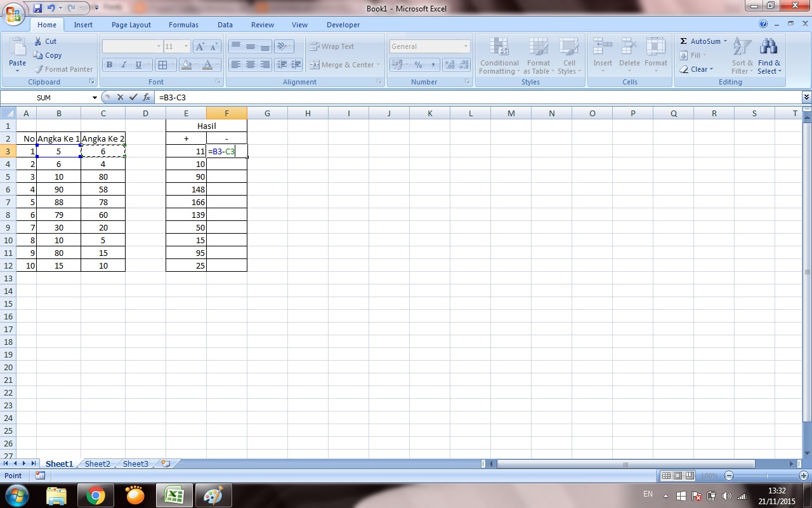The width and height of the screenshot is (812, 508).
Task: Select the AutoSum function
Action: (x=700, y=41)
